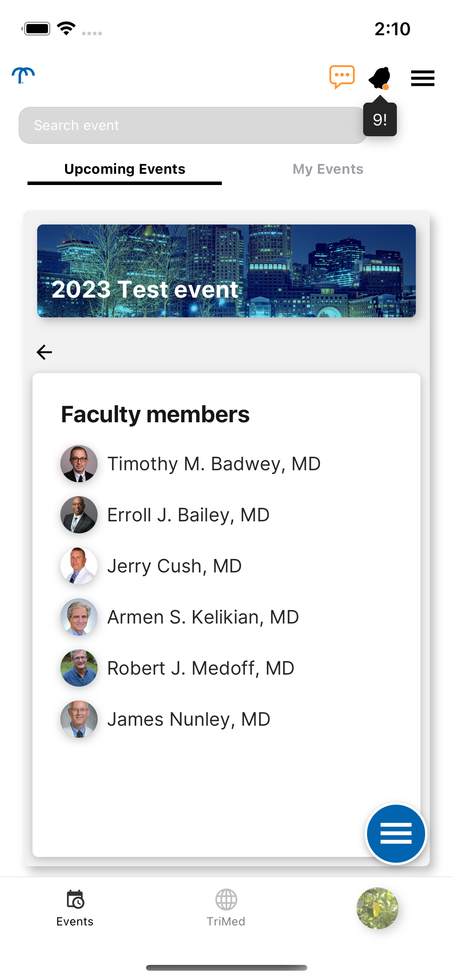This screenshot has width=453, height=980.
Task: Tap the blue TriMed logo
Action: pyautogui.click(x=23, y=75)
